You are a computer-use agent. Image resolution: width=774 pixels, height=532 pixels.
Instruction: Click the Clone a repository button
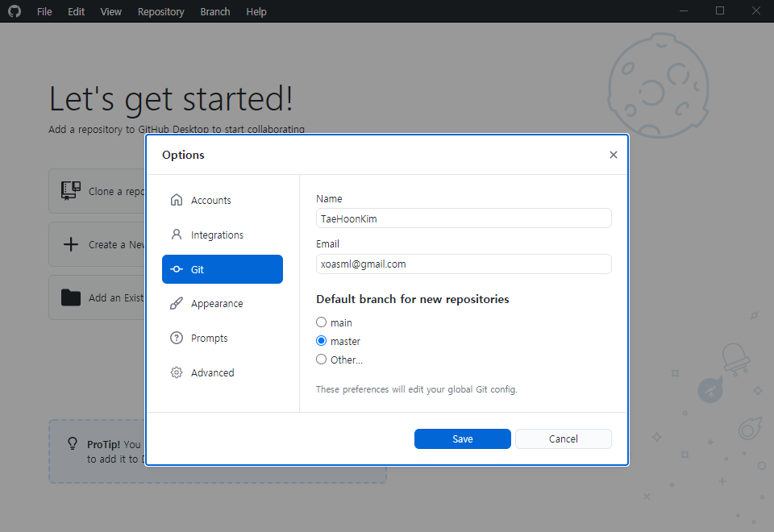click(97, 191)
